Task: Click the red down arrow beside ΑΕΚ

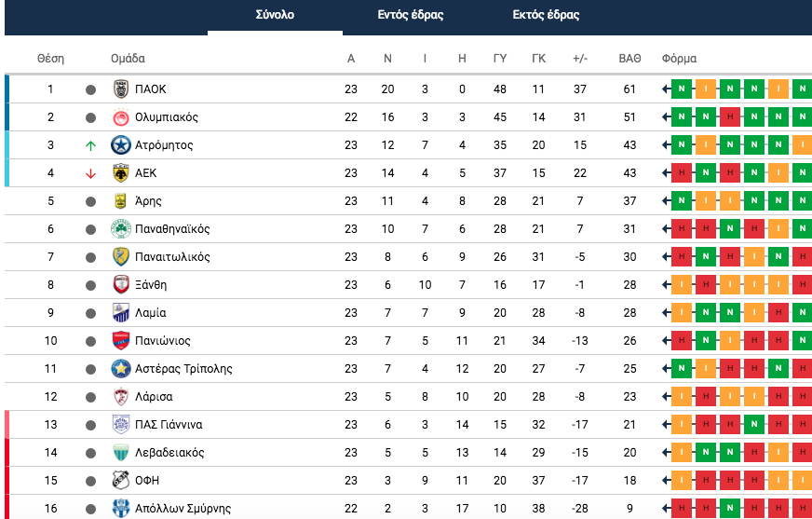Action: (90, 173)
